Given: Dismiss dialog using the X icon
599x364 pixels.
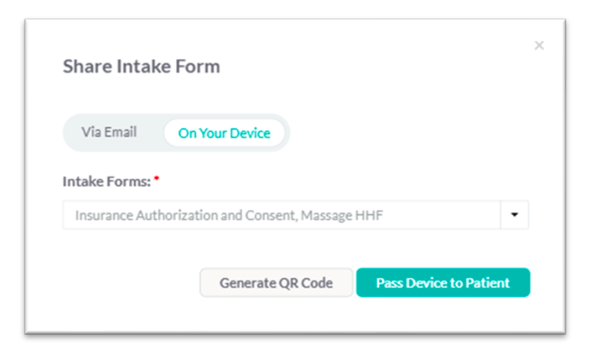Looking at the screenshot, I should [x=539, y=46].
